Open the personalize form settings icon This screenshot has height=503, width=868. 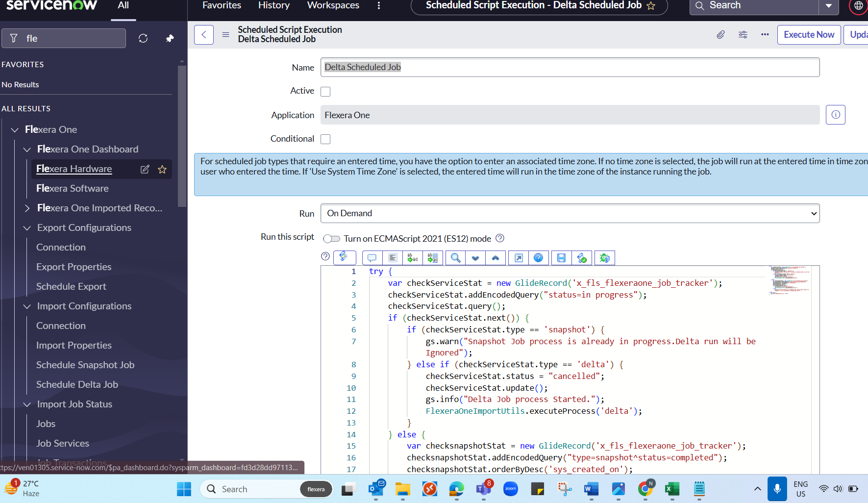click(743, 35)
